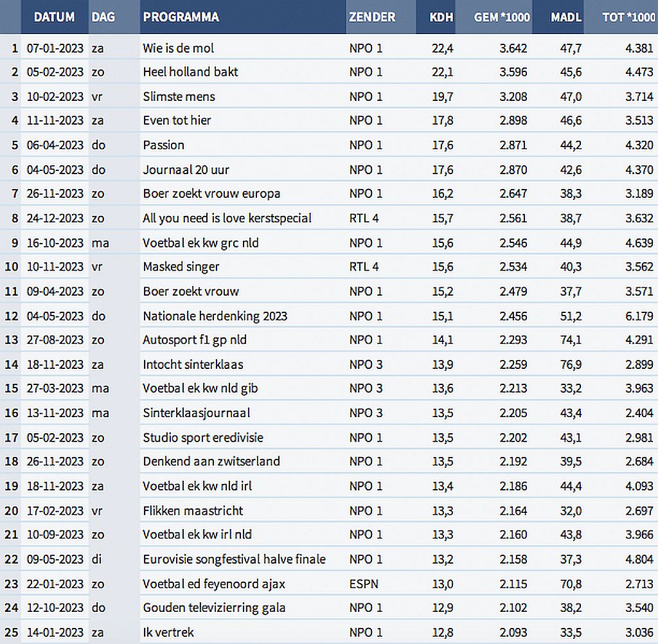This screenshot has width=658, height=644.
Task: Click rank number 12
Action: pos(12,316)
